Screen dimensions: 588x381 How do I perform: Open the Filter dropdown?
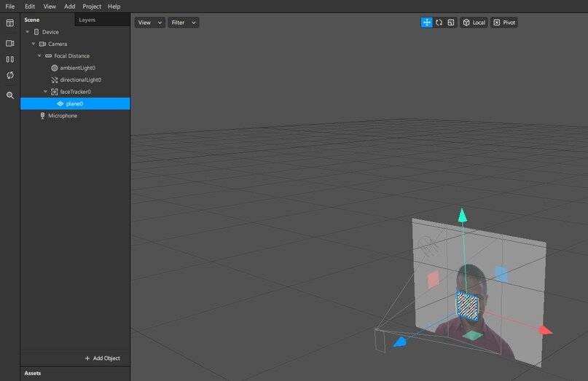coord(184,23)
